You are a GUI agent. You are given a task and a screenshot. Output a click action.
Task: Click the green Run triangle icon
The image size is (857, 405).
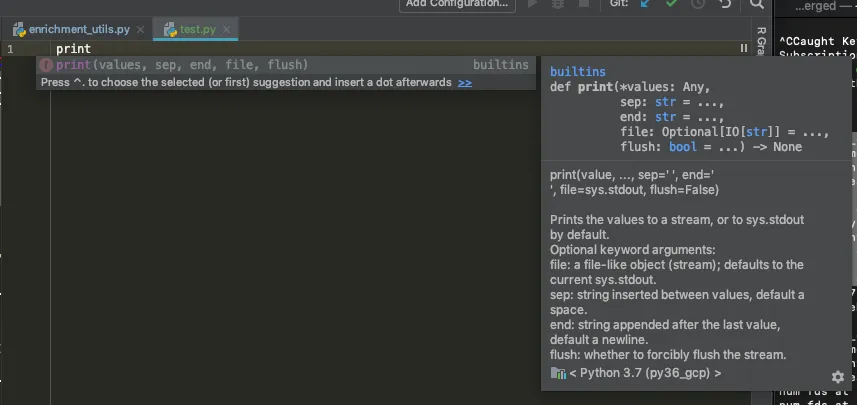(x=532, y=3)
